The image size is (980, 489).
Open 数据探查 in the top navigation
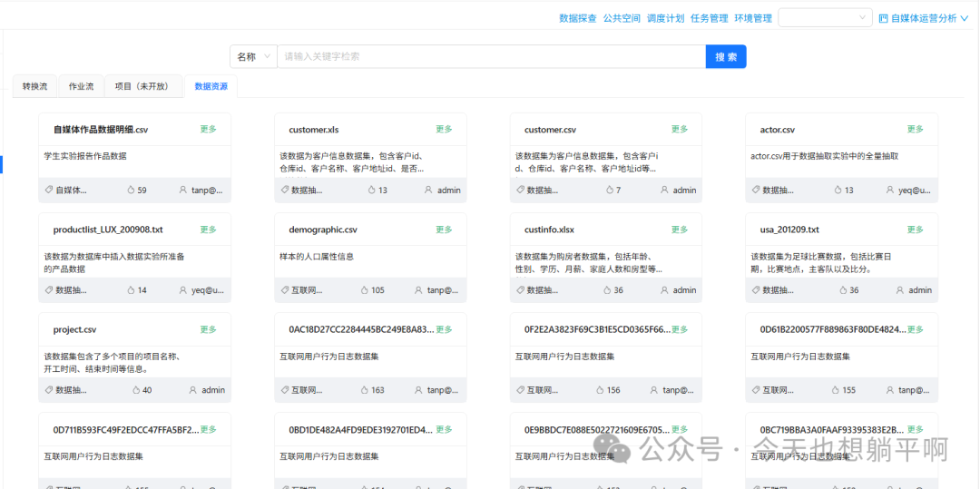577,18
